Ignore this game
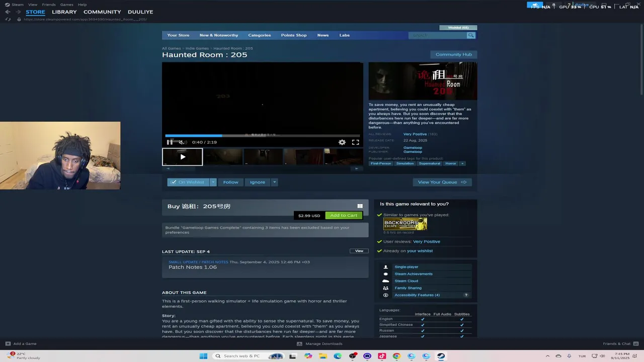644x362 pixels. tap(258, 182)
